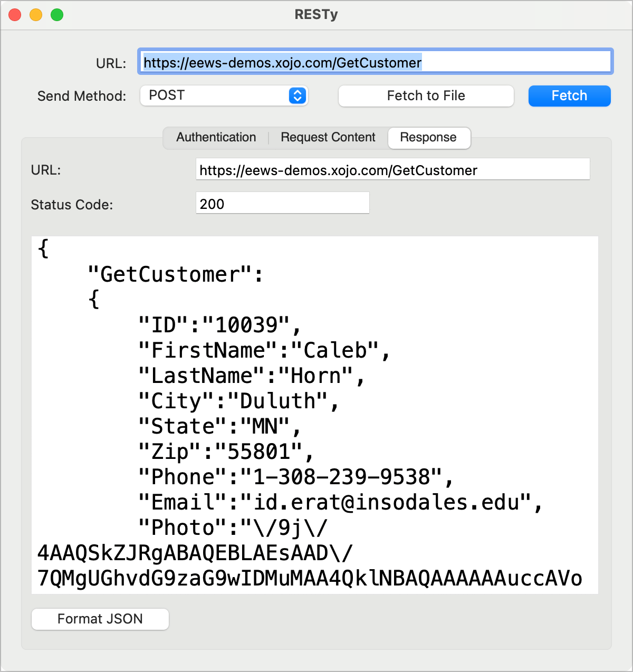Select the highlighted GetCustomer URL text
Image resolution: width=633 pixels, height=672 pixels.
tap(281, 62)
